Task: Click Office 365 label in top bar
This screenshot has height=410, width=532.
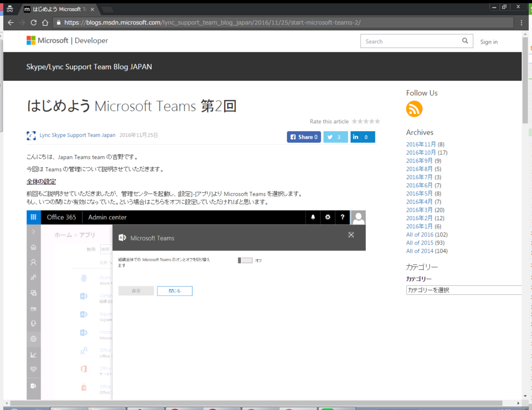Action: (x=61, y=217)
